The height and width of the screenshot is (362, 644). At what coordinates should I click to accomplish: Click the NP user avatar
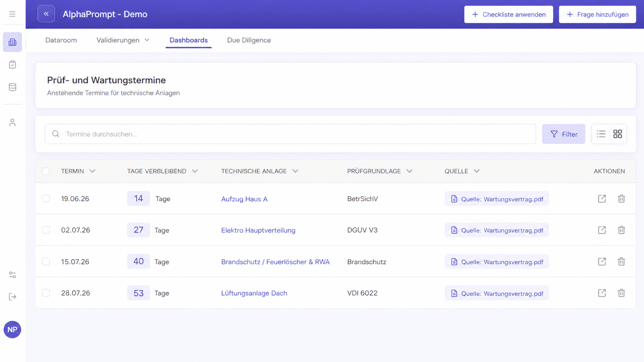coord(12,330)
